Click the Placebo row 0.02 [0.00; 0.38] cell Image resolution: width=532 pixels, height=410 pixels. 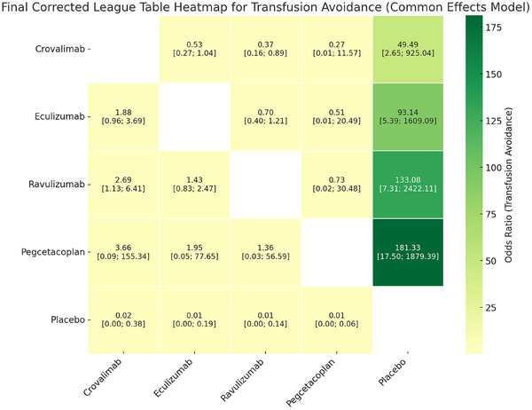[123, 320]
